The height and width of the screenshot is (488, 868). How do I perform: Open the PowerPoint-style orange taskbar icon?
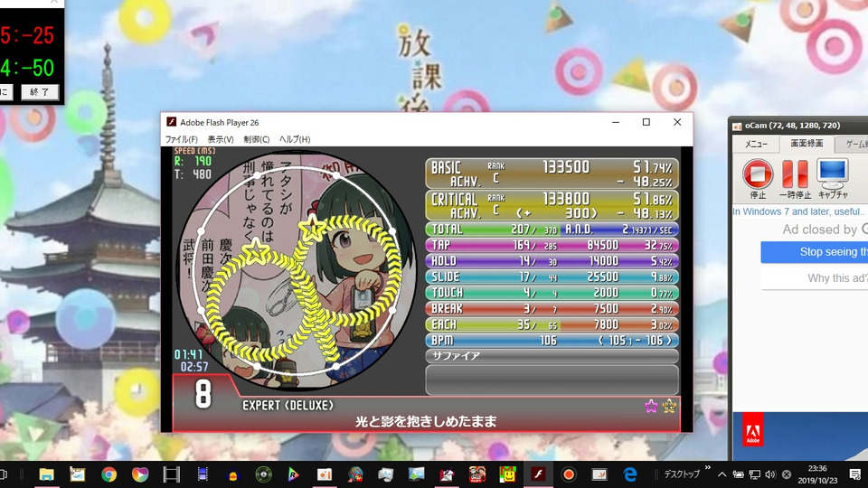point(325,474)
